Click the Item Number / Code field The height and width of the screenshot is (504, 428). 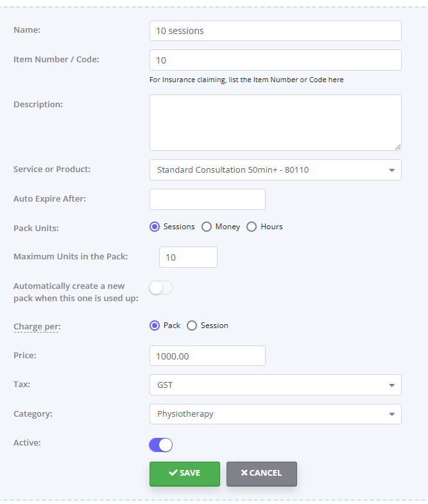click(275, 60)
